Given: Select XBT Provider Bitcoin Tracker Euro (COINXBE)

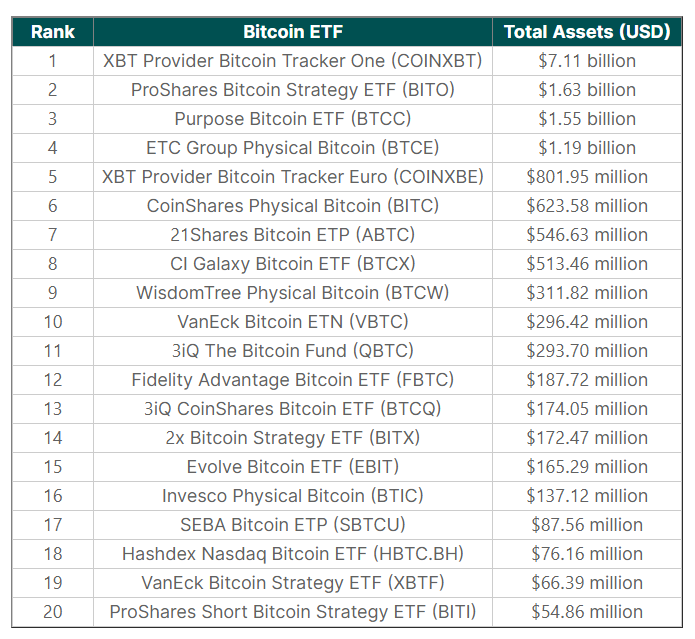Looking at the screenshot, I should pos(292,177).
